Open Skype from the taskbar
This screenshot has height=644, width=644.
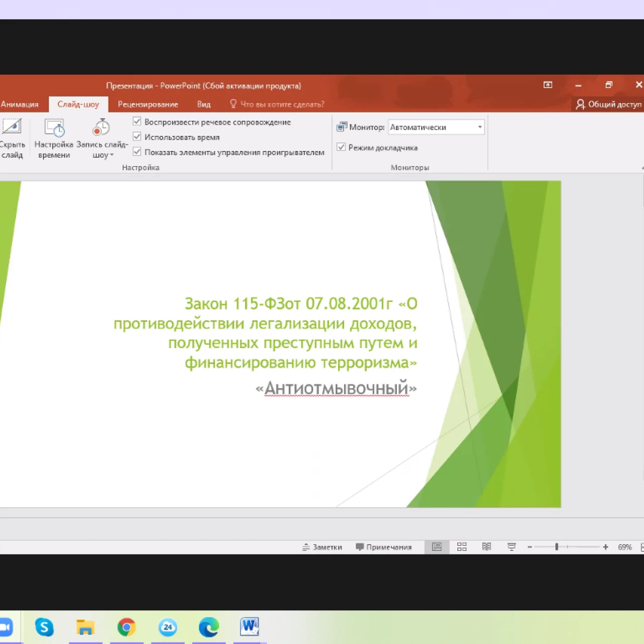pos(44,627)
